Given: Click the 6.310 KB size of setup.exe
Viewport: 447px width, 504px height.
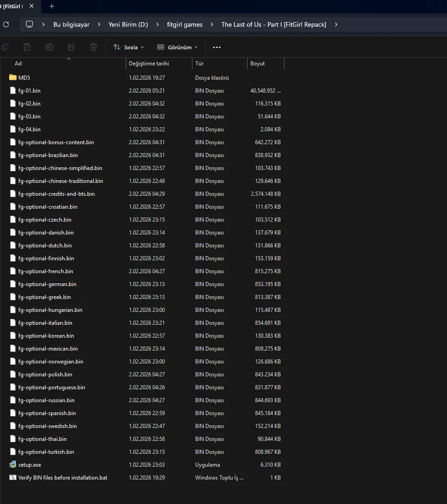Looking at the screenshot, I should coord(270,465).
